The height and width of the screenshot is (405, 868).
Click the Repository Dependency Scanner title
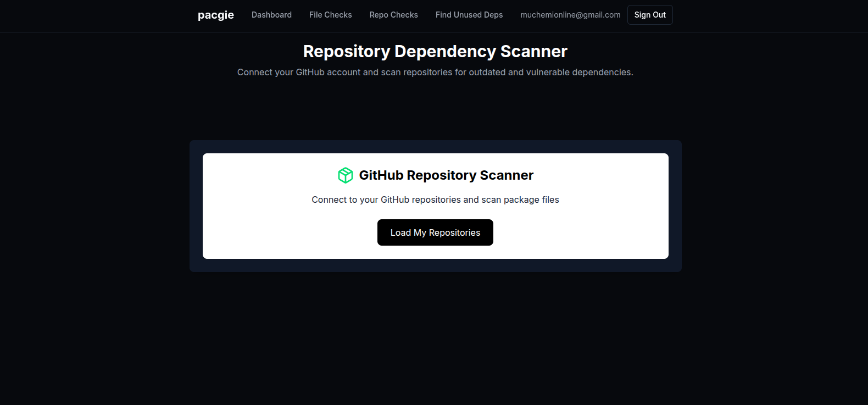click(435, 51)
